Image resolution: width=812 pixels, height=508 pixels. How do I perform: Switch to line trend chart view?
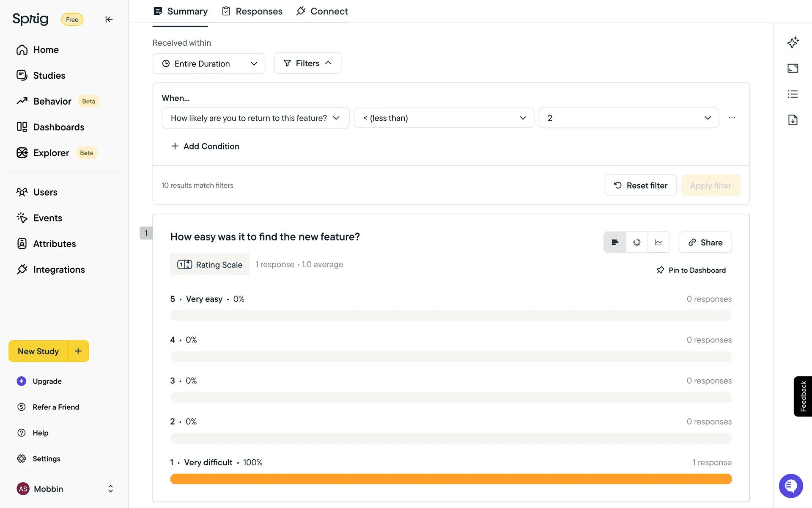click(659, 242)
